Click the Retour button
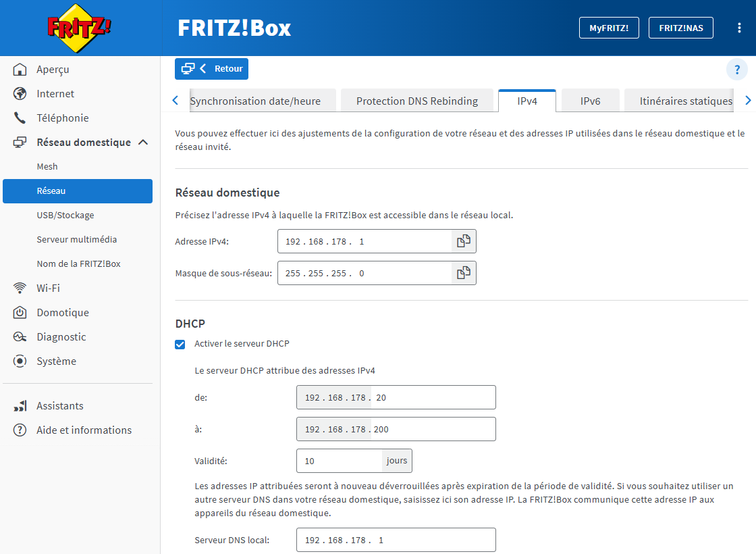 212,69
